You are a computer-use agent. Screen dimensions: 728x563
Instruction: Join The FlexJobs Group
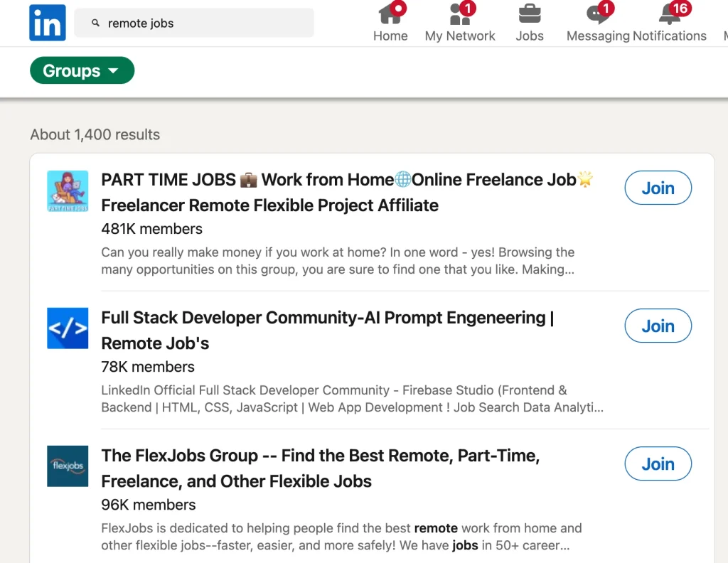coord(658,463)
